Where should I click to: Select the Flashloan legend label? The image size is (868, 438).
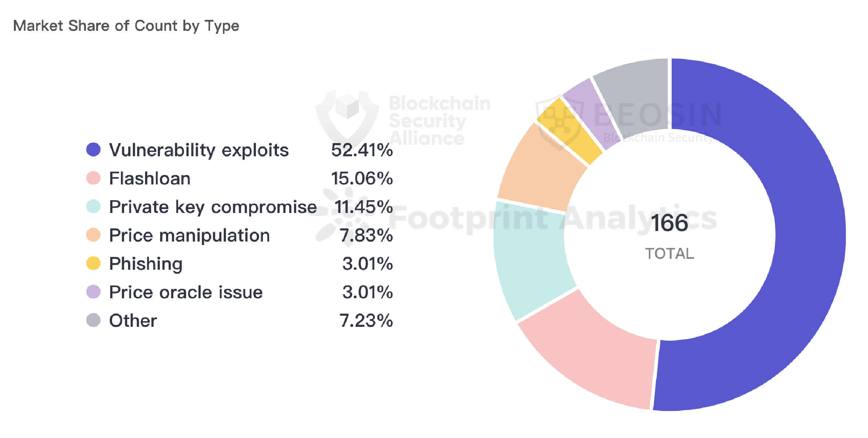point(150,178)
